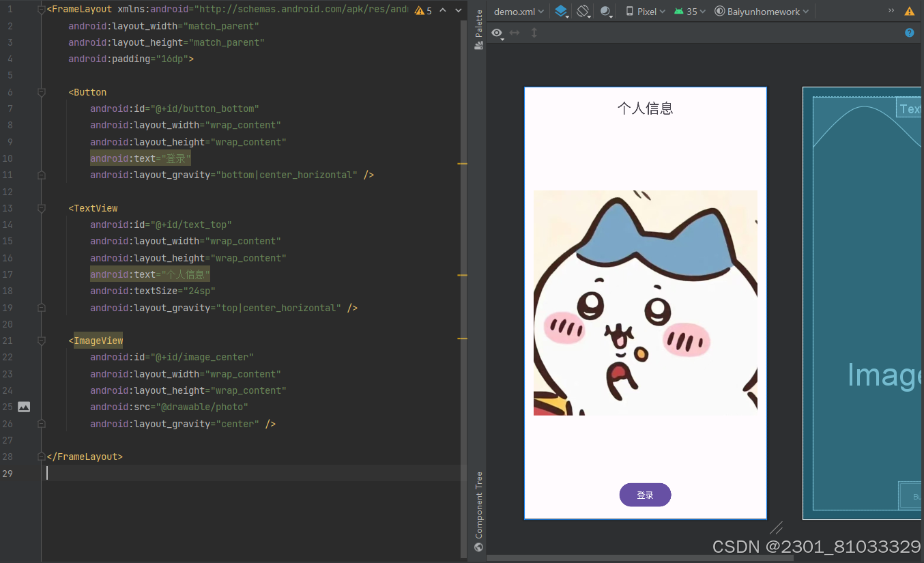Click the vertical expand arrow icon
This screenshot has height=563, width=924.
[534, 33]
